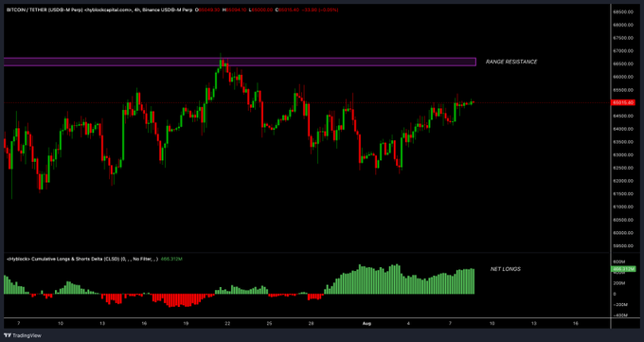The height and width of the screenshot is (342, 644).
Task: Click the 62000.00 price axis label
Action: (x=622, y=181)
